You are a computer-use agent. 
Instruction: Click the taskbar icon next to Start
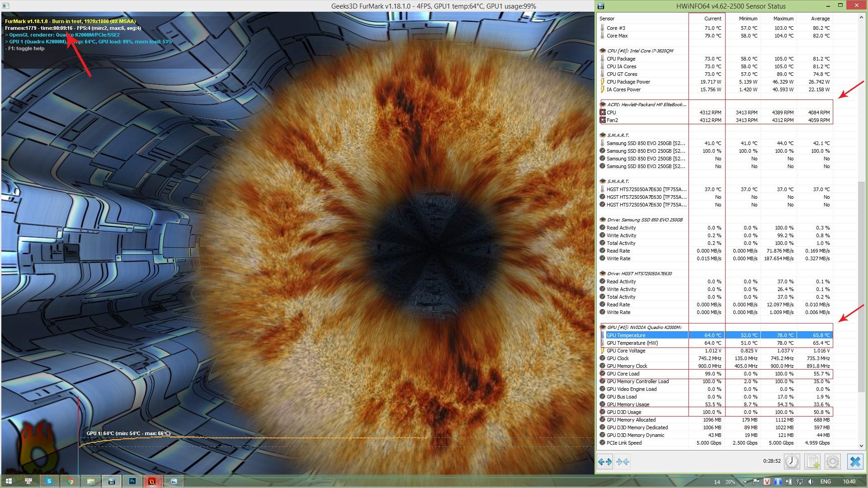pos(28,481)
